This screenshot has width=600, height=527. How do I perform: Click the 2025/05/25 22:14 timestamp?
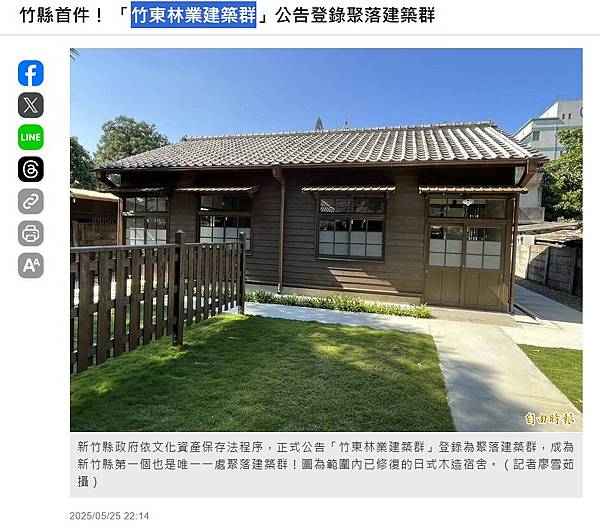[109, 516]
